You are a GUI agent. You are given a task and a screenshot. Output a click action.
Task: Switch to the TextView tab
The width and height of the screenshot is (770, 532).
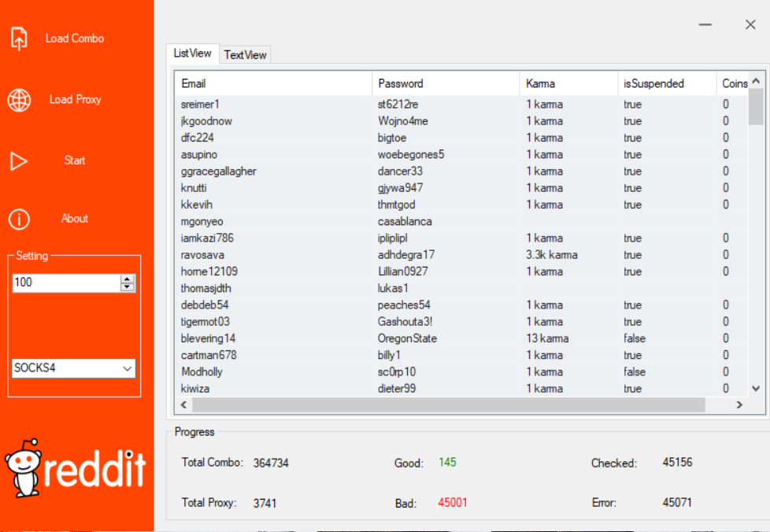point(245,55)
